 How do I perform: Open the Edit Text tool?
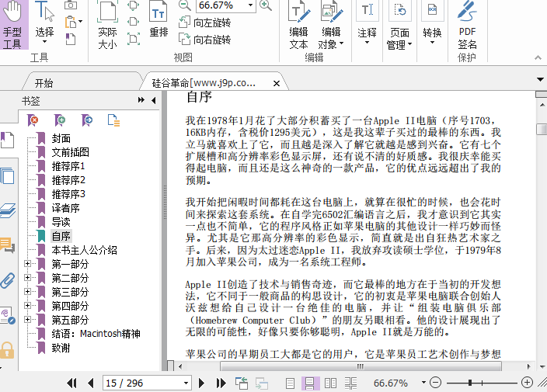[298, 25]
